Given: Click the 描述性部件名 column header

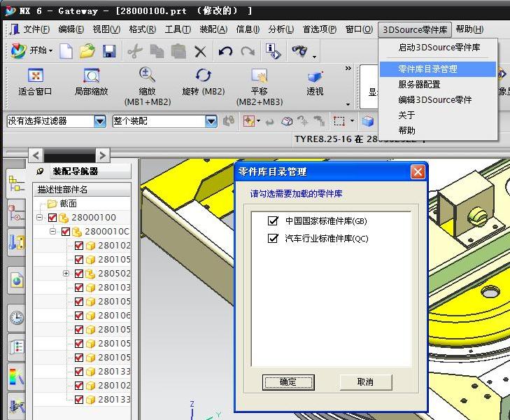Looking at the screenshot, I should [82, 189].
